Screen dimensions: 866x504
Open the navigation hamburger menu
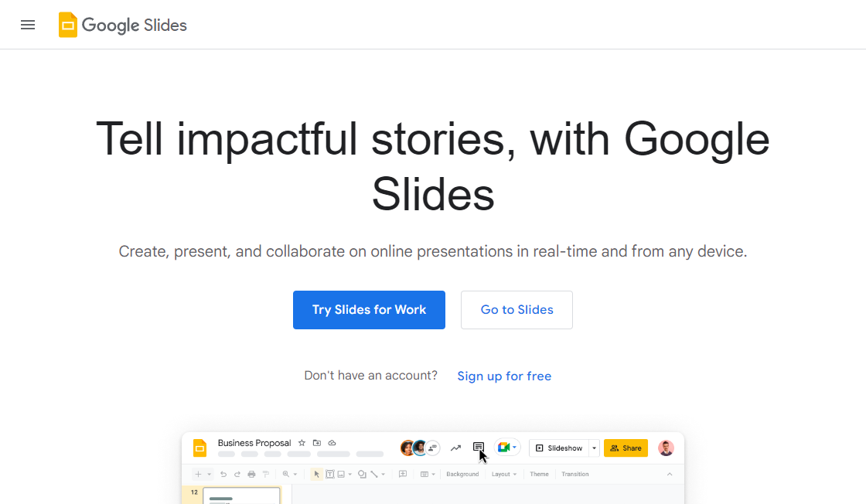28,25
